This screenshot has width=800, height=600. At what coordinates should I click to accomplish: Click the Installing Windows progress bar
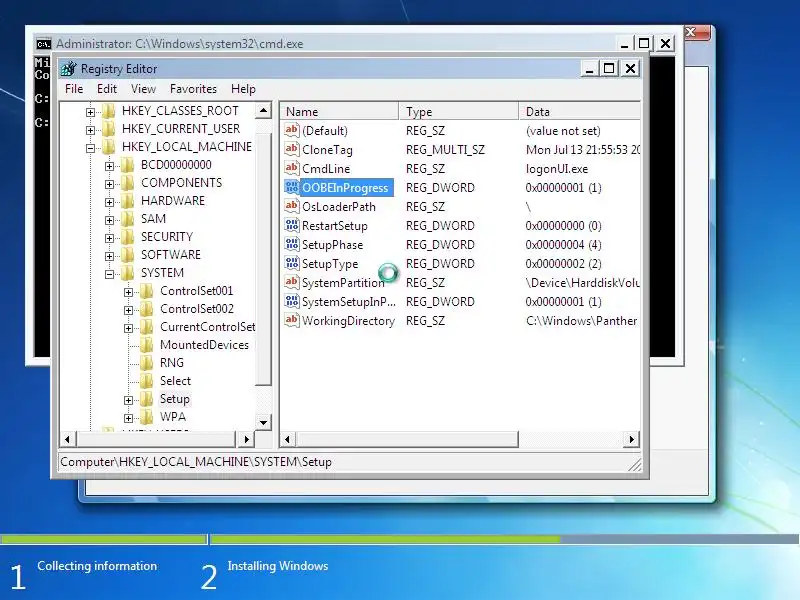click(x=505, y=539)
